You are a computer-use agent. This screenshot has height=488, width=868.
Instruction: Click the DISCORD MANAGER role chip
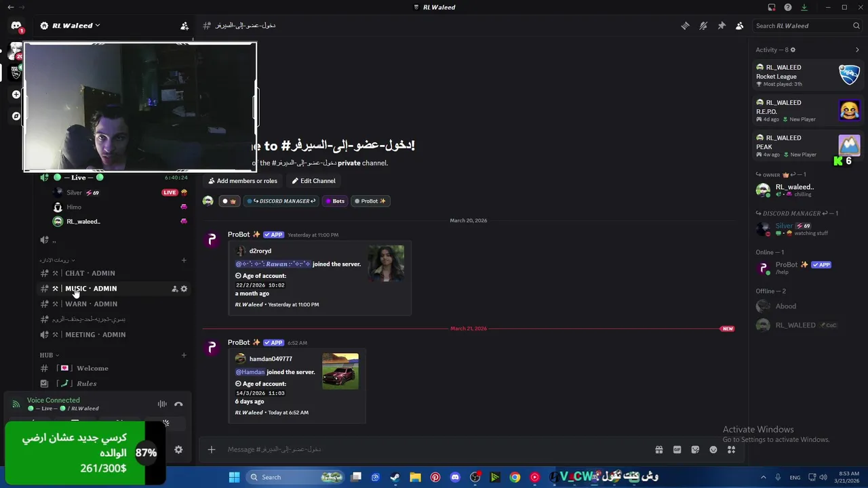pyautogui.click(x=281, y=201)
